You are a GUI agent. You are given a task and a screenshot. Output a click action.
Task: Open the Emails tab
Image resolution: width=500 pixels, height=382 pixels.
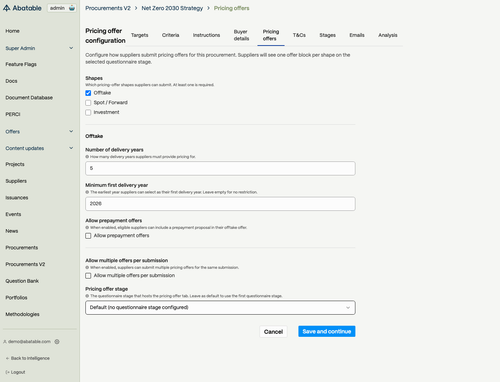[357, 35]
